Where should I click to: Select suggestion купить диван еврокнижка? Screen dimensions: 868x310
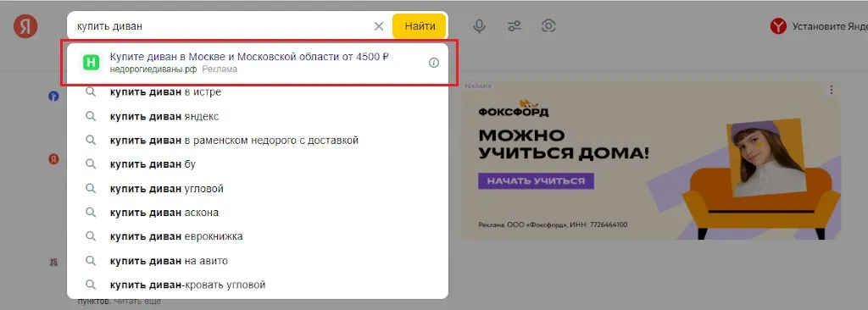(258, 236)
